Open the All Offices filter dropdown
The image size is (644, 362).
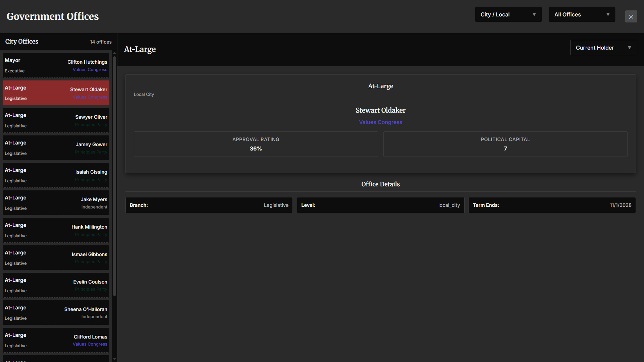click(582, 15)
